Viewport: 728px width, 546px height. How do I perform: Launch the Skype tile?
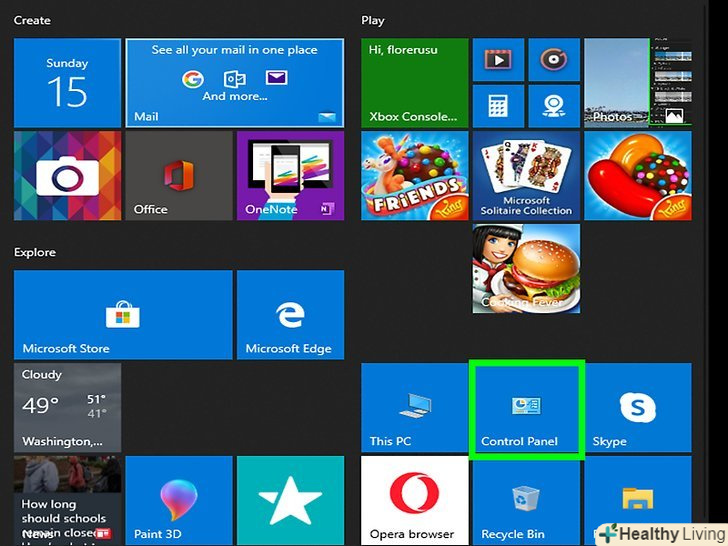[x=637, y=408]
